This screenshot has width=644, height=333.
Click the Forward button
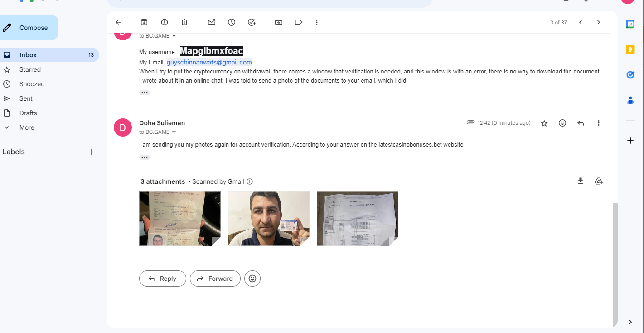214,279
